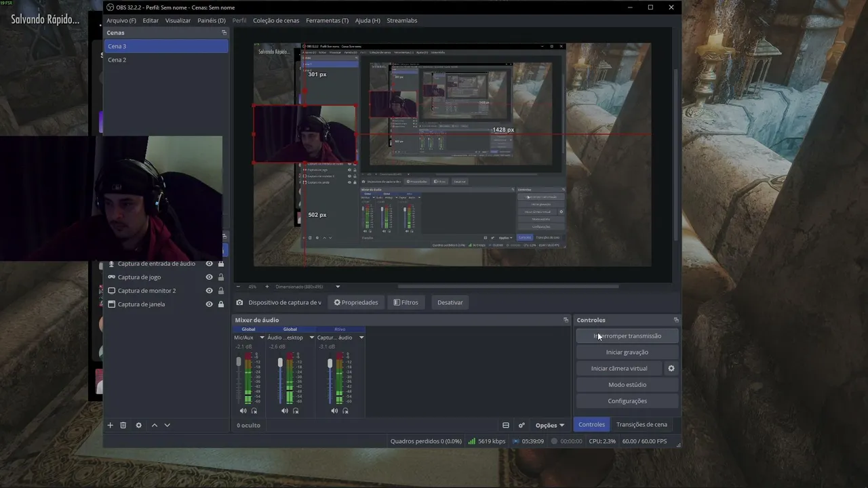Open virtual camera settings gear
The image size is (868, 488).
tap(671, 368)
